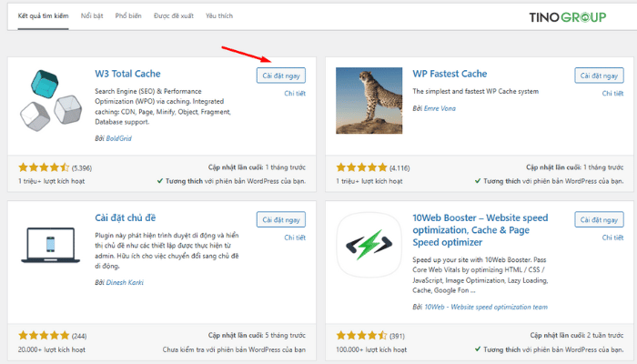Install W3 Total Cache with Cài đặt ngay
This screenshot has width=637, height=364.
point(281,76)
